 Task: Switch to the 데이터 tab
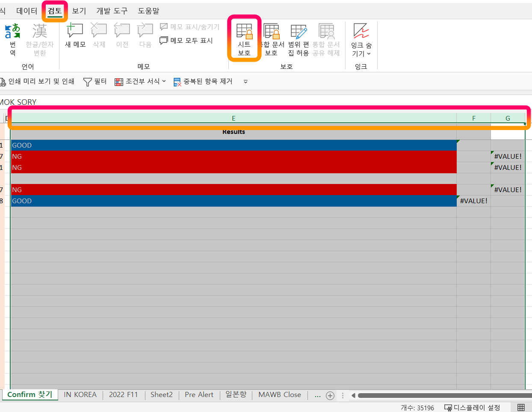pyautogui.click(x=27, y=11)
